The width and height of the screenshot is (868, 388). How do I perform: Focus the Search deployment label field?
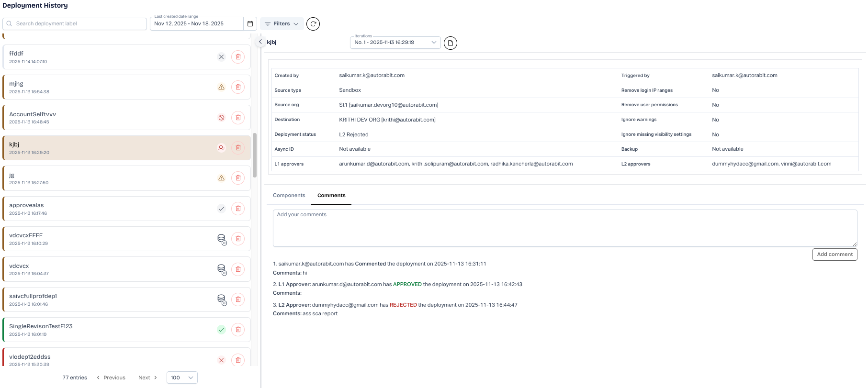(77, 24)
